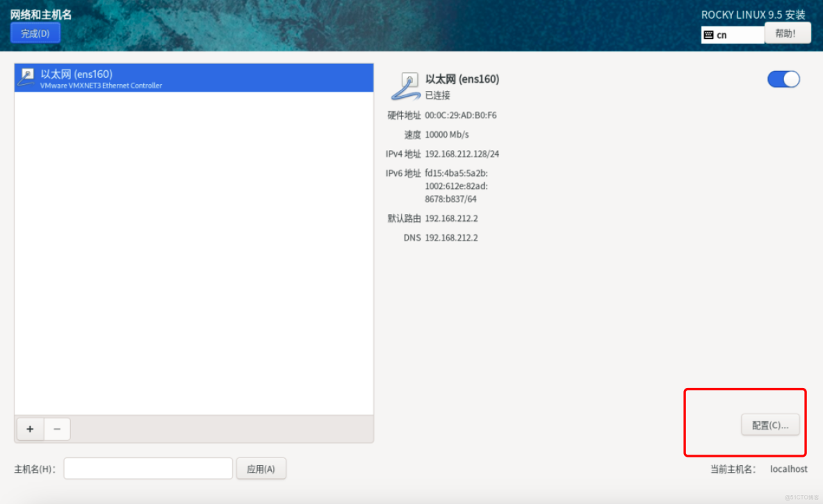
Task: Open 配置(C)... configure dialog
Action: pos(770,425)
